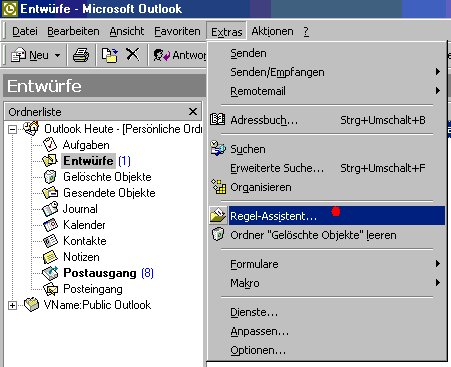Select the Kontakte folder
Viewport: 451px width, 367px height.
(85, 241)
